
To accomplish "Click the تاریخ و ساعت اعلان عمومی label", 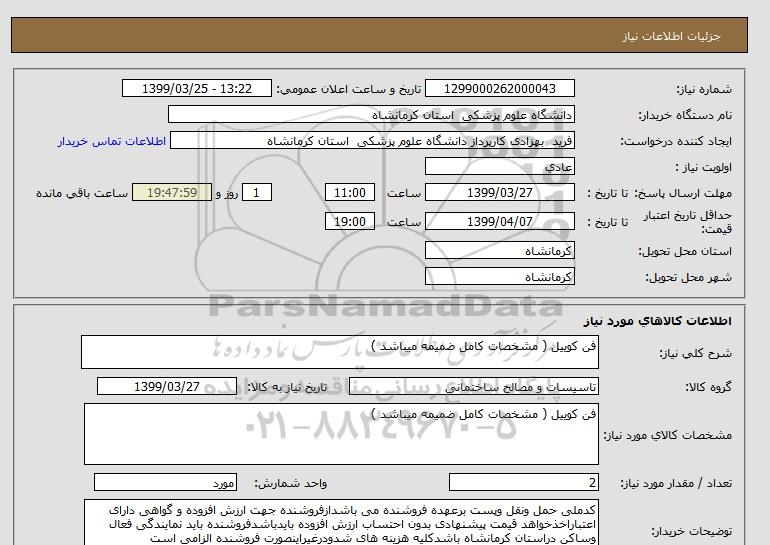I will 349,89.
